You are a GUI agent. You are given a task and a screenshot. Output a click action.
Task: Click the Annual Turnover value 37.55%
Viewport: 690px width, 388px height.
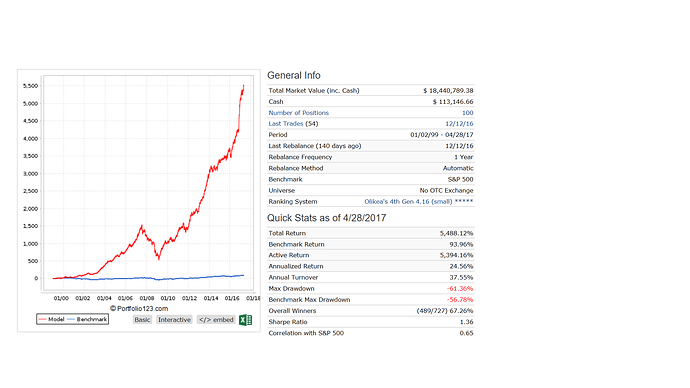pos(461,278)
